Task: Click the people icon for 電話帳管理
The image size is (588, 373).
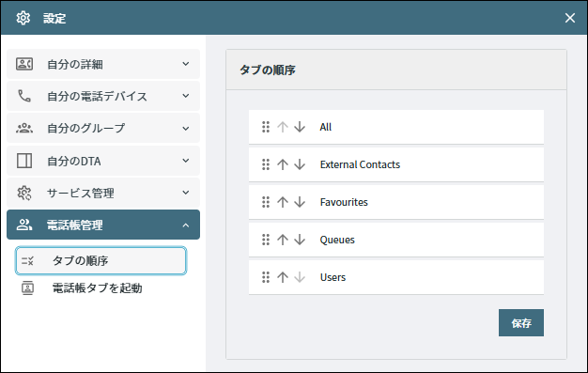Action: [24, 225]
